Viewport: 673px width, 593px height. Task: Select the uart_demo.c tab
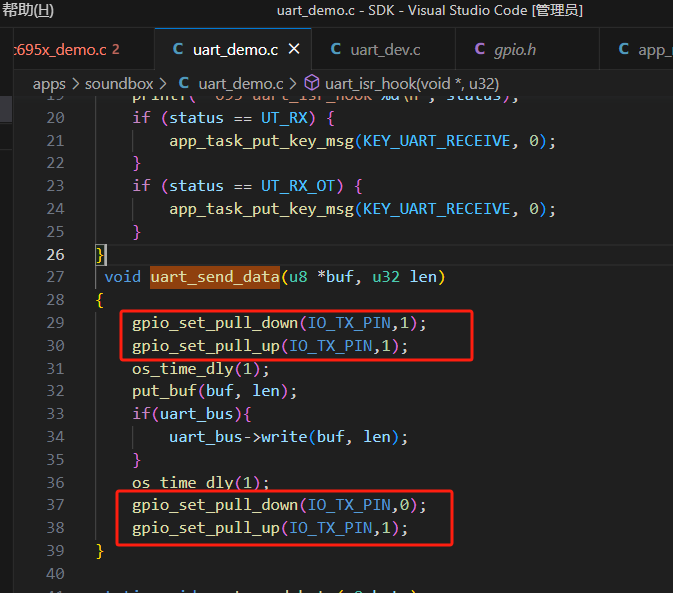point(235,50)
